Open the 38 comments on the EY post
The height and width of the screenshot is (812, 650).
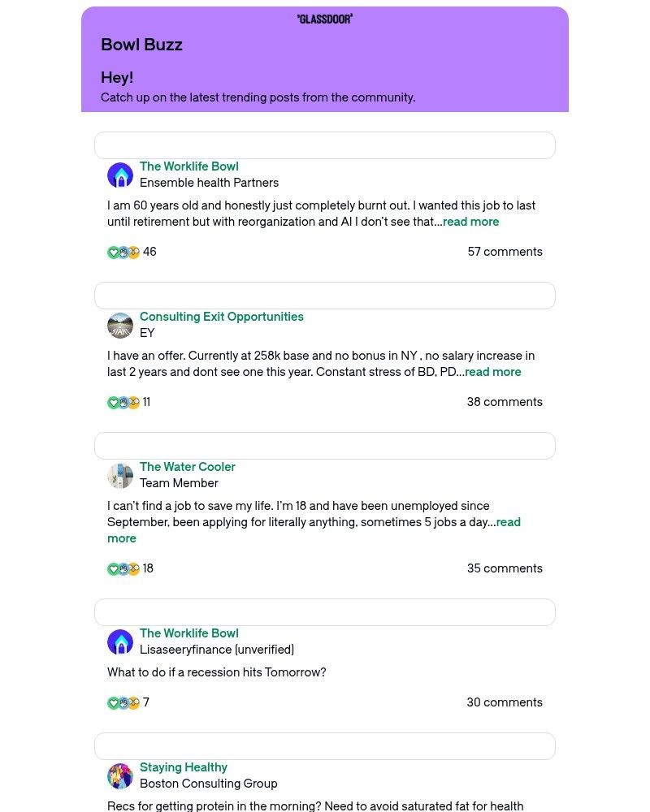pyautogui.click(x=505, y=401)
